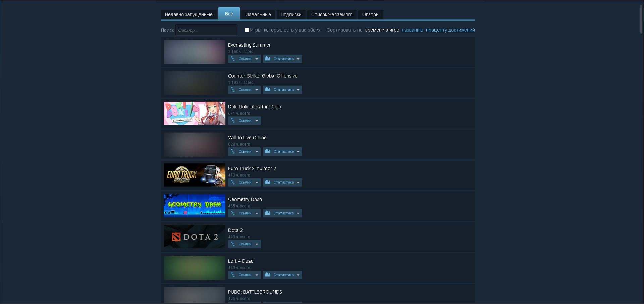
Task: Click links icon for Doki Doki Literature Club
Action: tap(233, 120)
